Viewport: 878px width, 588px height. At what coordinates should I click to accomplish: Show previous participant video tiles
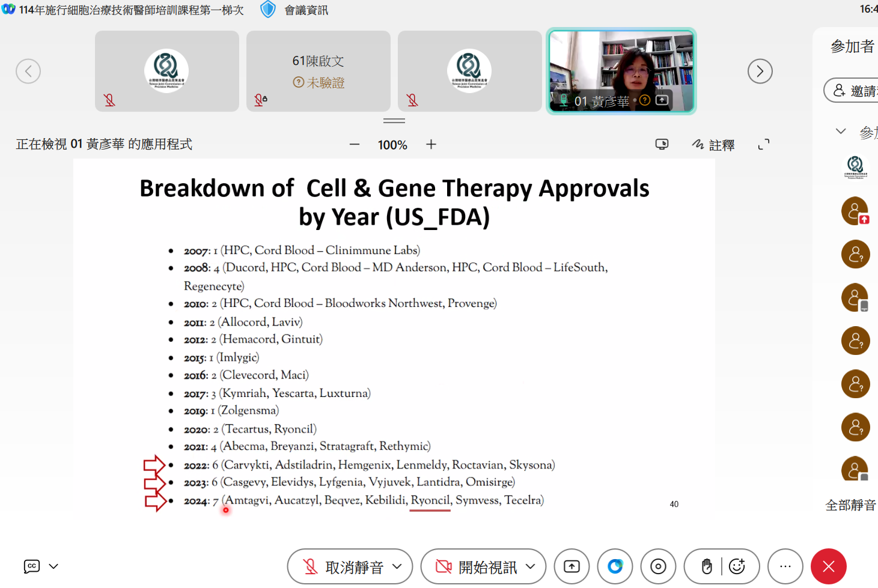(x=28, y=71)
